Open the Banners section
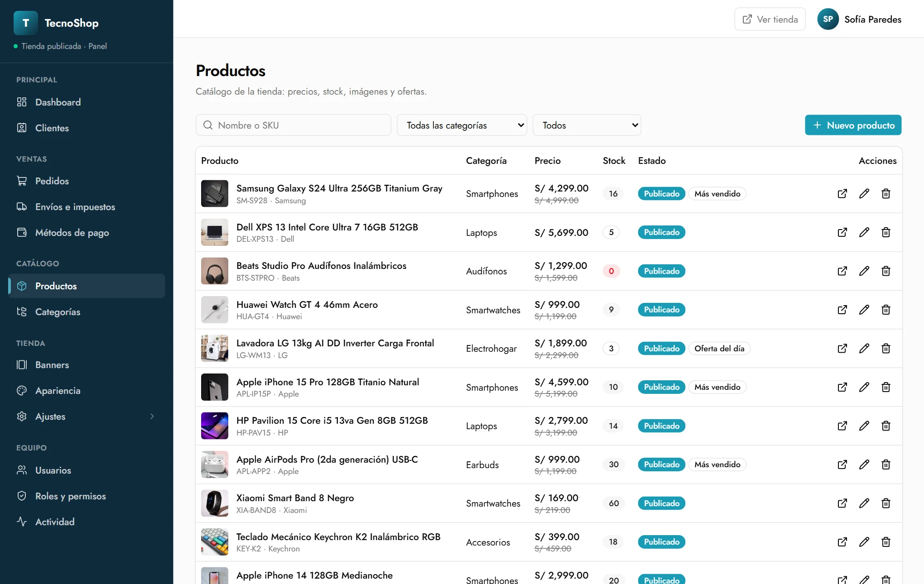 (87, 365)
